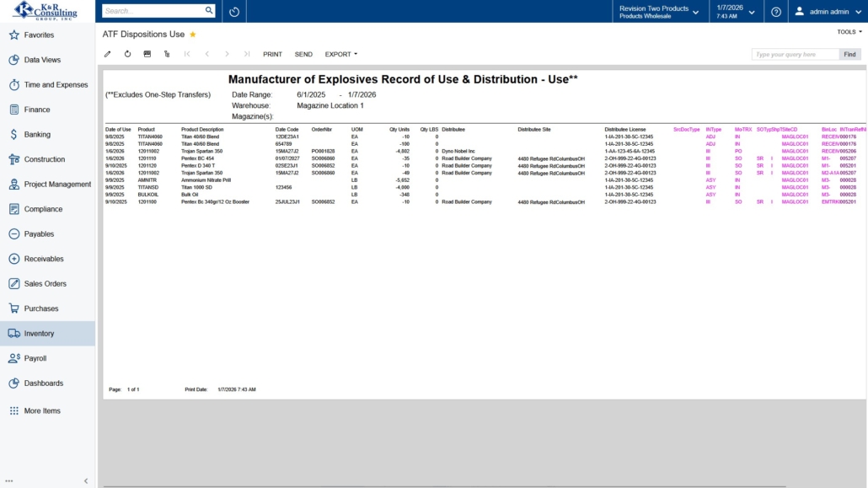Open the TOOLS dropdown menu

coord(849,32)
